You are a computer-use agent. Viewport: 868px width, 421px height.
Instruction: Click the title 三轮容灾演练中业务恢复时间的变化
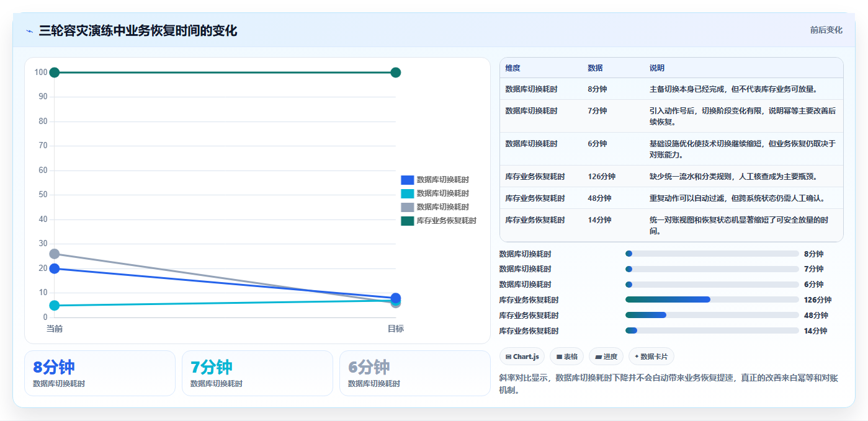click(138, 30)
